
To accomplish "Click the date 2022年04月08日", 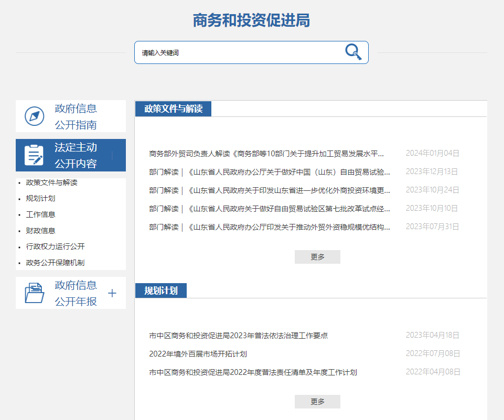I will [x=433, y=372].
